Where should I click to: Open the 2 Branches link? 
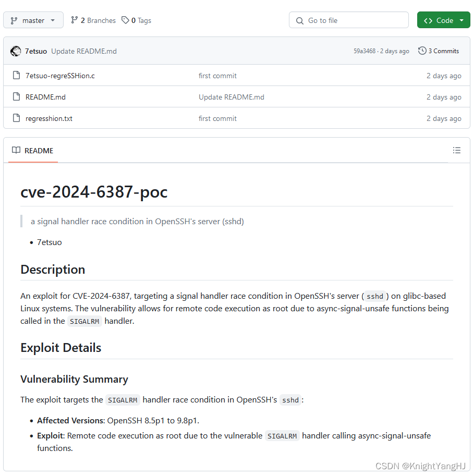pyautogui.click(x=93, y=20)
